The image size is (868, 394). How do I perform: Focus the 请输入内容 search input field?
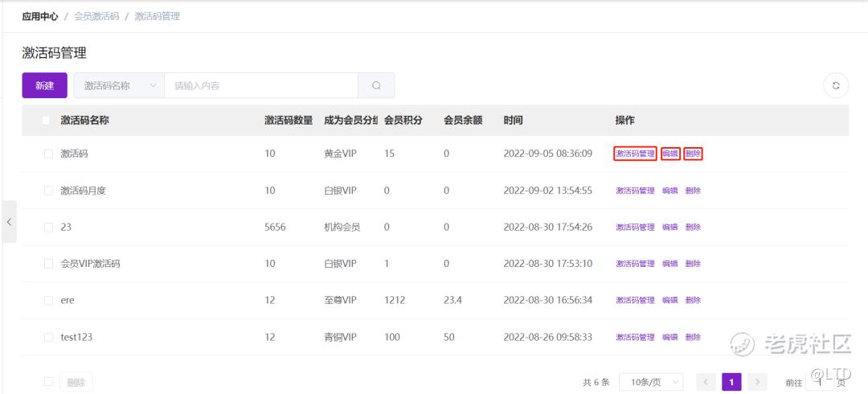coord(260,85)
